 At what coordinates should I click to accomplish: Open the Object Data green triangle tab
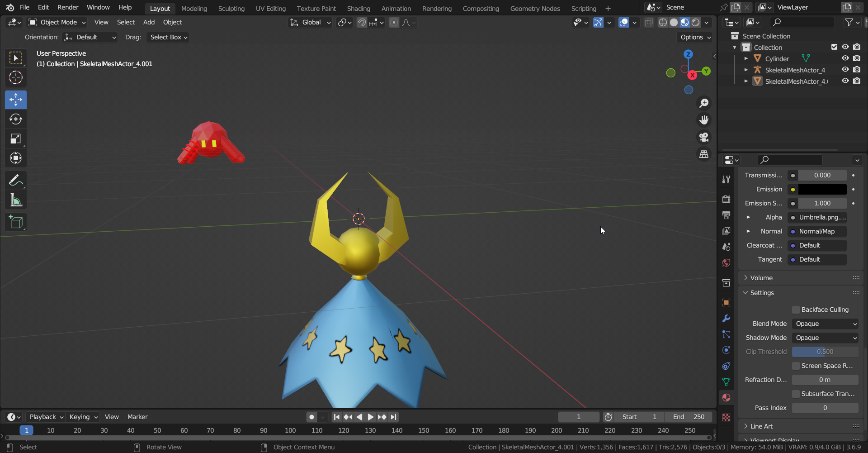click(726, 382)
